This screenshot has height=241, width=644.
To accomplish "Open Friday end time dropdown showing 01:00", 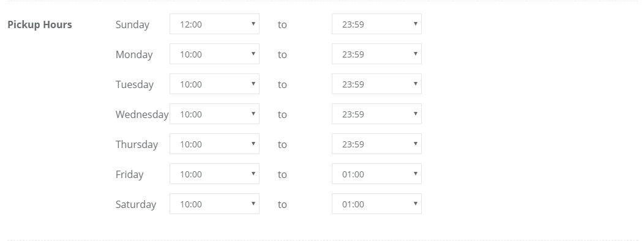I will [376, 174].
